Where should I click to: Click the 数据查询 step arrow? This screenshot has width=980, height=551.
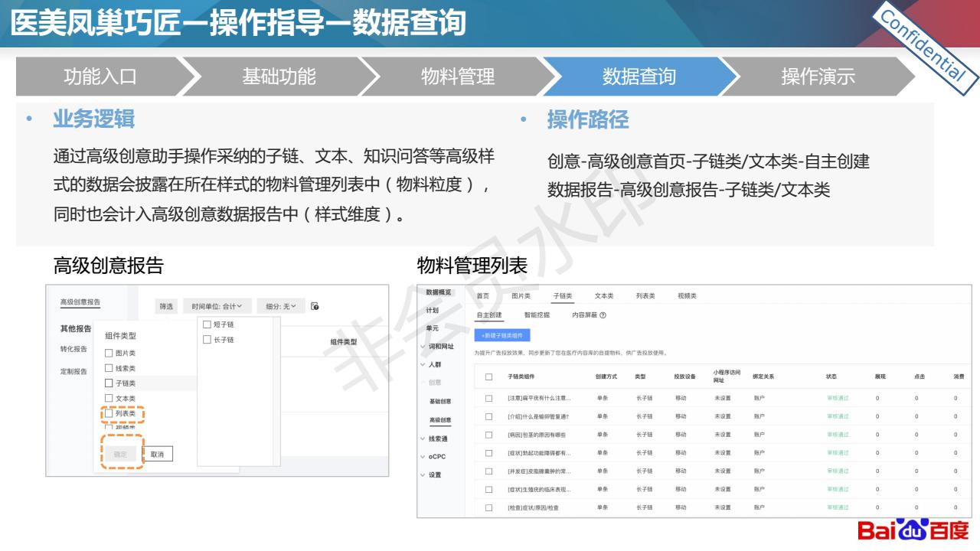[x=639, y=77]
